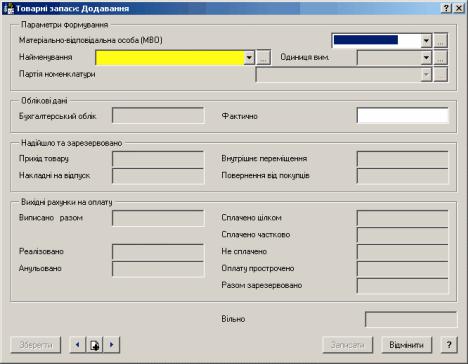Click the Відмінити button
Image resolution: width=468 pixels, height=364 pixels.
pos(406,345)
